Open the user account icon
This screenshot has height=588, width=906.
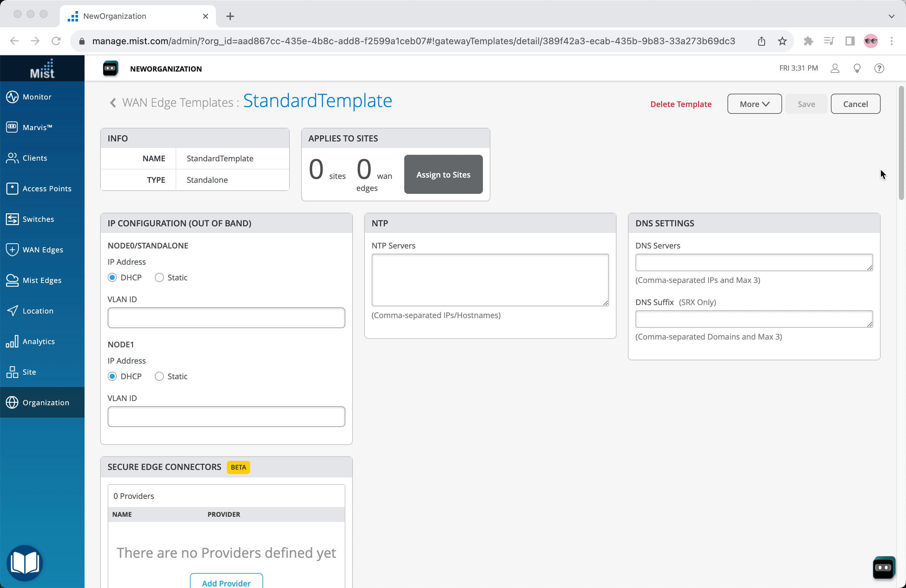pos(834,69)
